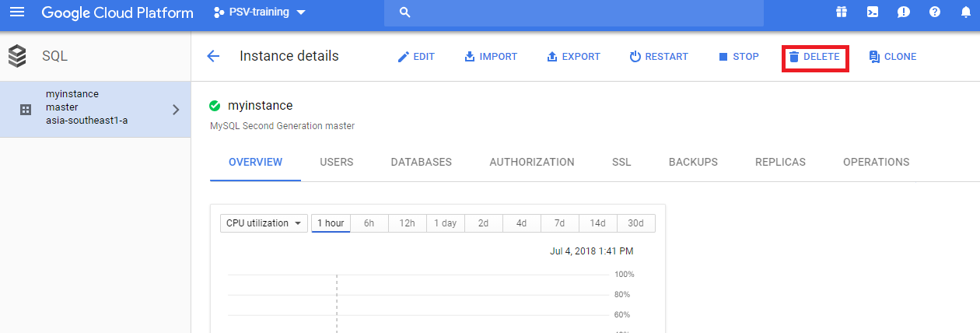Switch to the SSL tab
This screenshot has width=980, height=333.
tap(621, 163)
